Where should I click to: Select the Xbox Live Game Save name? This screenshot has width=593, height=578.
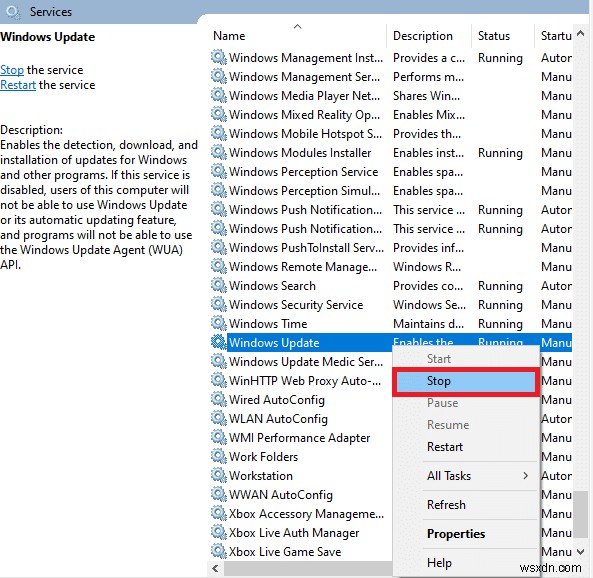point(285,552)
